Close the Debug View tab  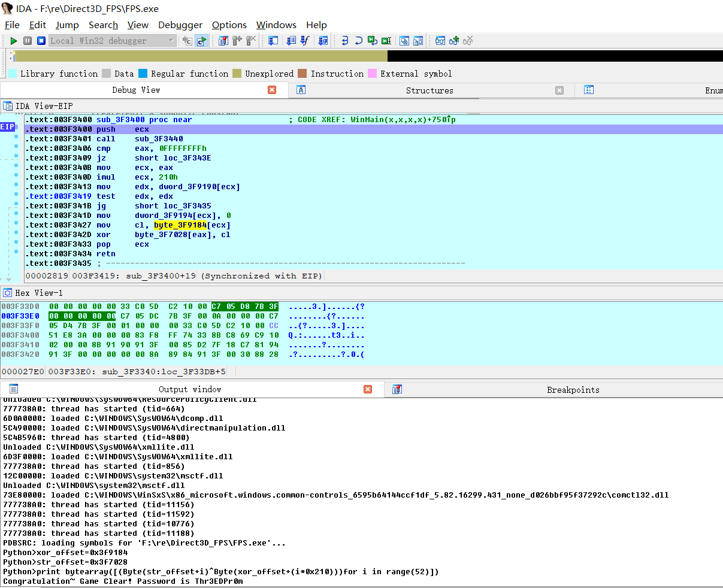(272, 90)
